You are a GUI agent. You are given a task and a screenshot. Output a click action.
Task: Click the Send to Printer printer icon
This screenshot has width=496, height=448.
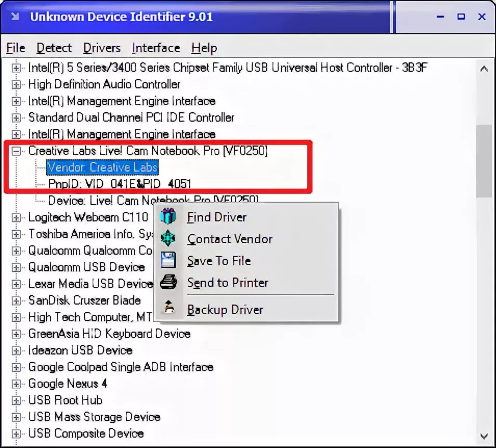tap(168, 282)
